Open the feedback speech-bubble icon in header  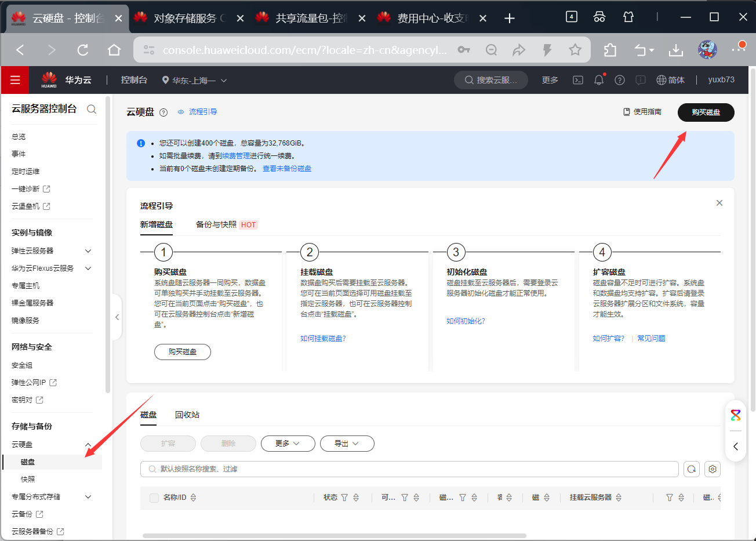(641, 80)
